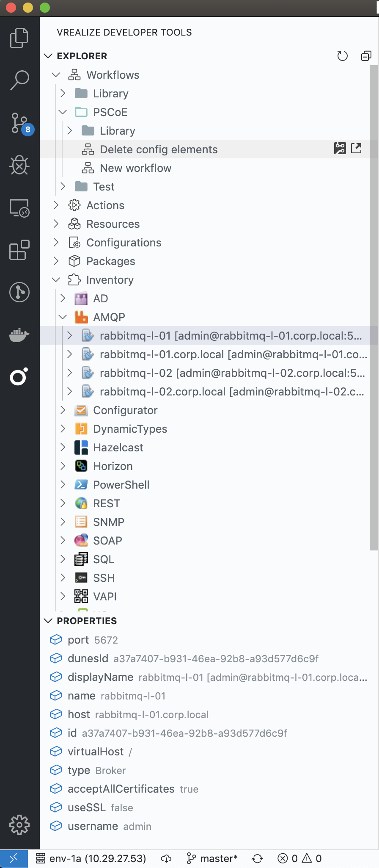Click the virtualHost property row
Viewport: 379px width, 868px height.
(x=209, y=752)
